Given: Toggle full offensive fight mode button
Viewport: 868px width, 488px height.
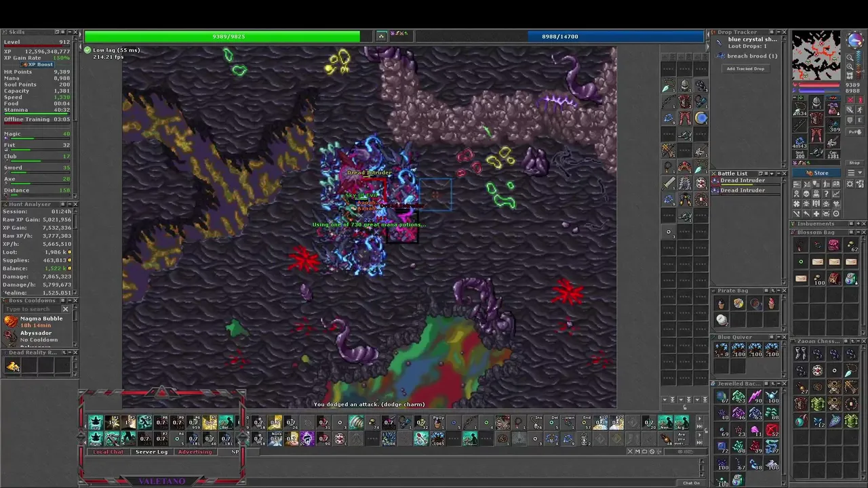Looking at the screenshot, I should coord(850,100).
